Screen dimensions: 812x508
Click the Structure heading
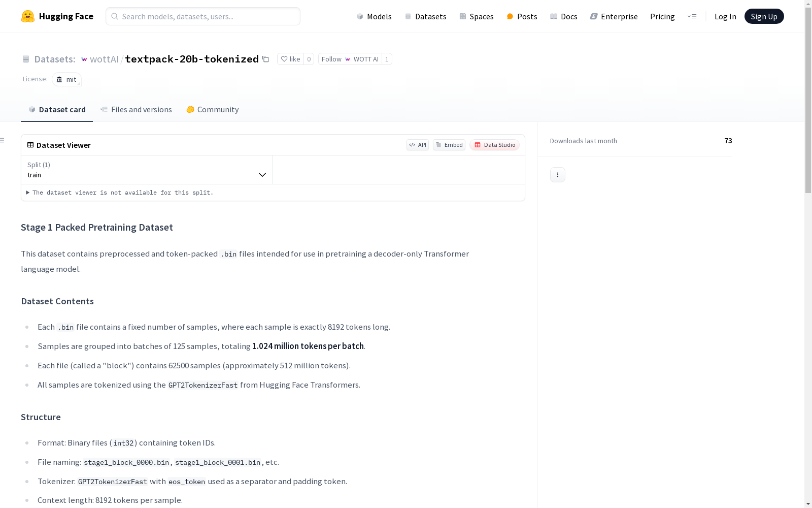tap(41, 417)
